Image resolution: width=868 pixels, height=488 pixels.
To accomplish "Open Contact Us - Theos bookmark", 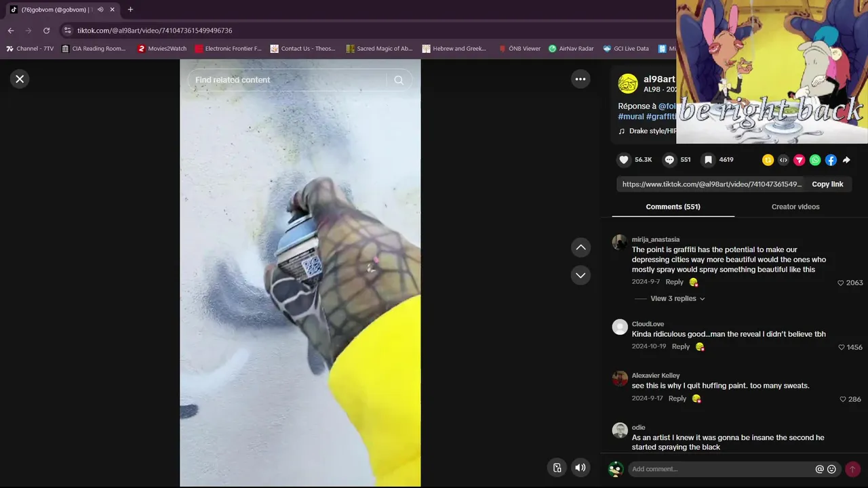I will (x=302, y=49).
